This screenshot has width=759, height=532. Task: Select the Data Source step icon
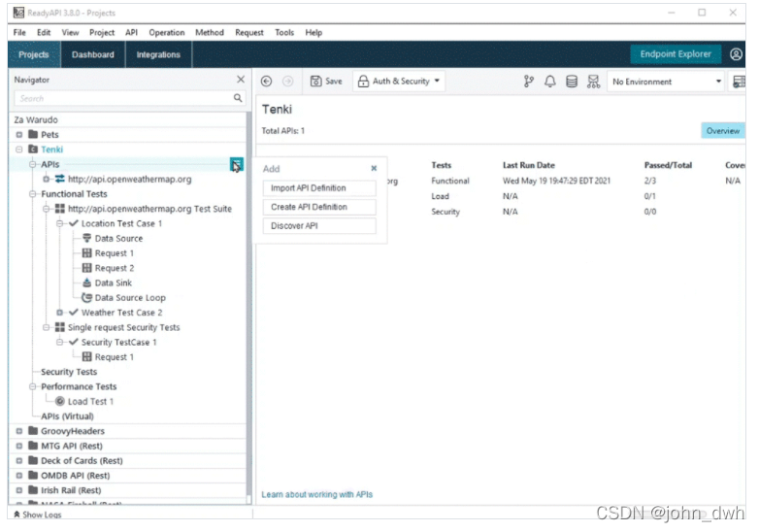coord(86,238)
